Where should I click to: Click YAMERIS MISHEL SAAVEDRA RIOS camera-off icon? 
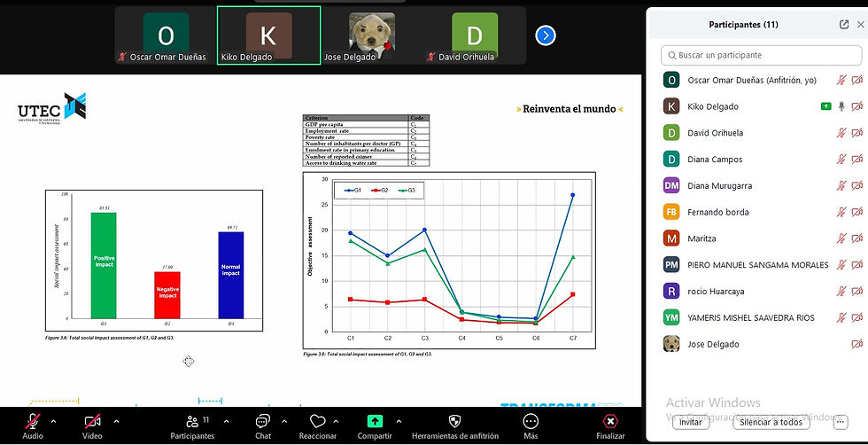click(x=857, y=317)
